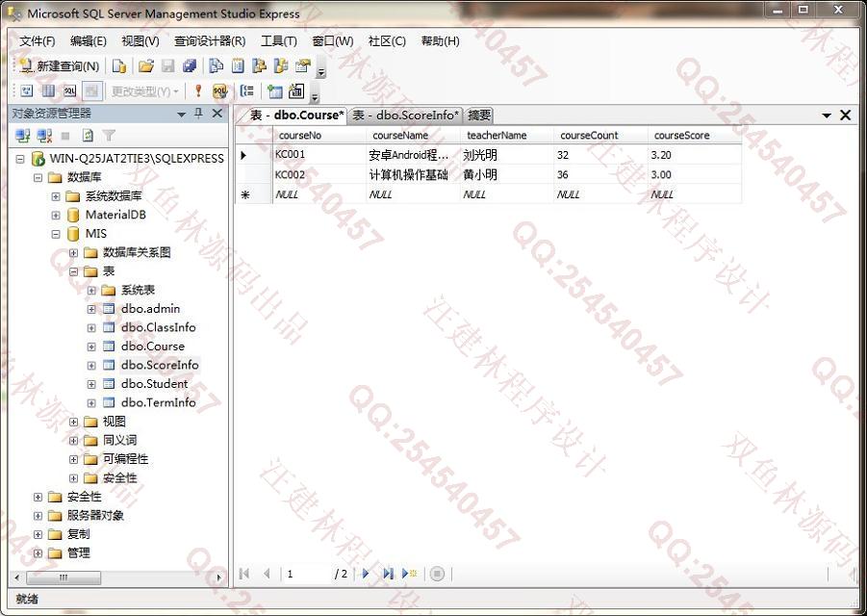Open the 编辑(E) menu
This screenshot has width=867, height=616.
tap(89, 41)
